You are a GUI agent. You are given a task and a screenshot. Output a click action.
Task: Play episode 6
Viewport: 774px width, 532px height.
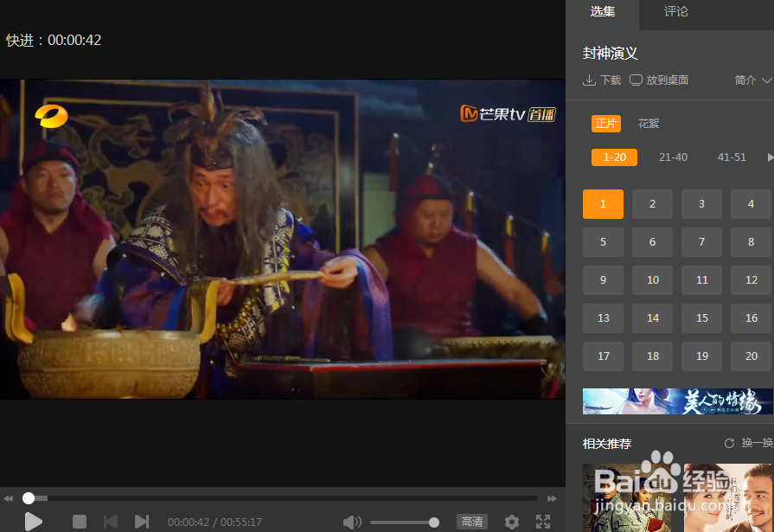click(652, 242)
